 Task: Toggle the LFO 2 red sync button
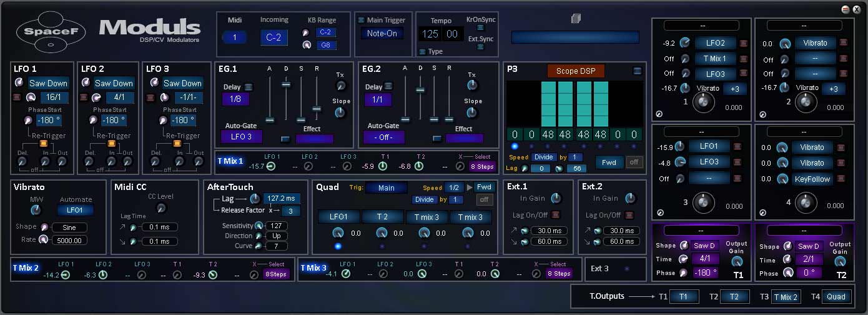[x=83, y=97]
